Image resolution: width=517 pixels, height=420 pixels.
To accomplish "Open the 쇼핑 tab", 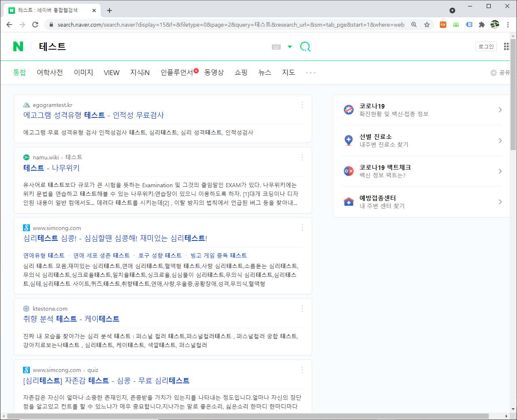I will (241, 72).
